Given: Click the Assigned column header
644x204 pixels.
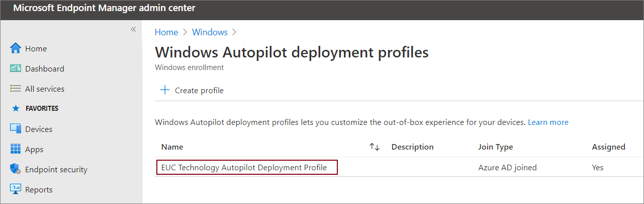Looking at the screenshot, I should [608, 147].
